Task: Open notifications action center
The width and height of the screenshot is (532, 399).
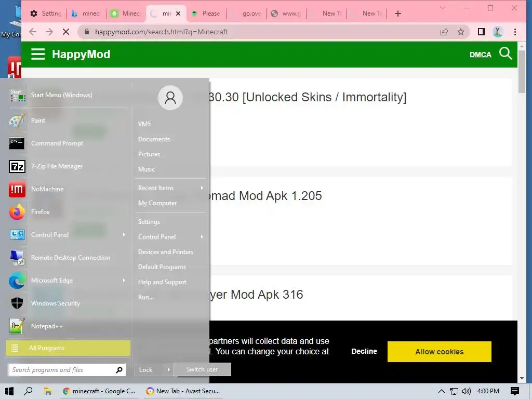Action: (x=515, y=391)
